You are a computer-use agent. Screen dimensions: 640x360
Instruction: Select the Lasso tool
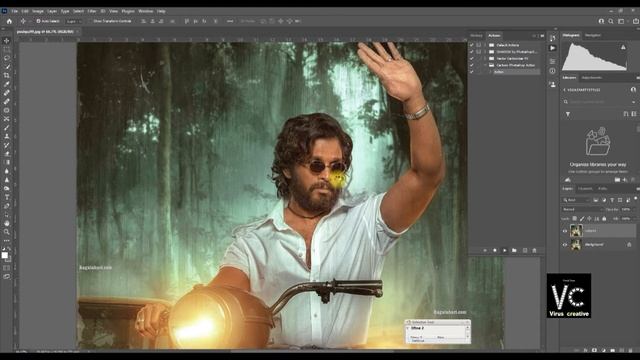[7, 58]
